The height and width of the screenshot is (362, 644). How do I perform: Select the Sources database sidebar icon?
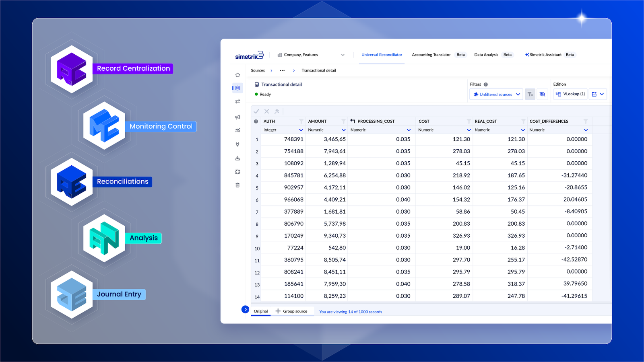pyautogui.click(x=237, y=88)
